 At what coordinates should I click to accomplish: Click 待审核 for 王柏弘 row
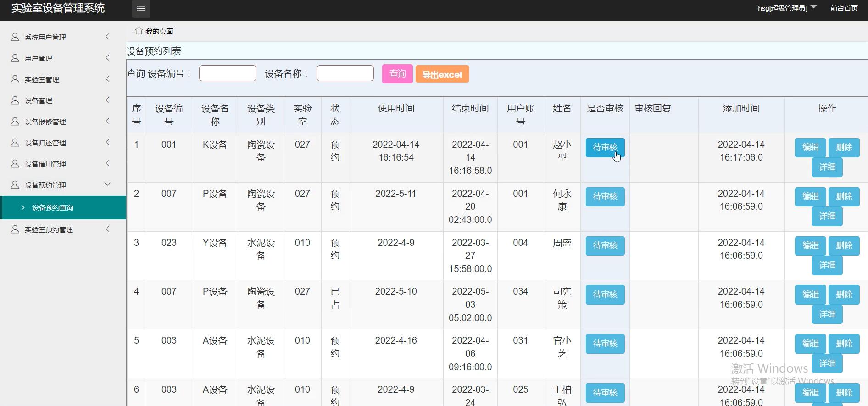pos(605,393)
